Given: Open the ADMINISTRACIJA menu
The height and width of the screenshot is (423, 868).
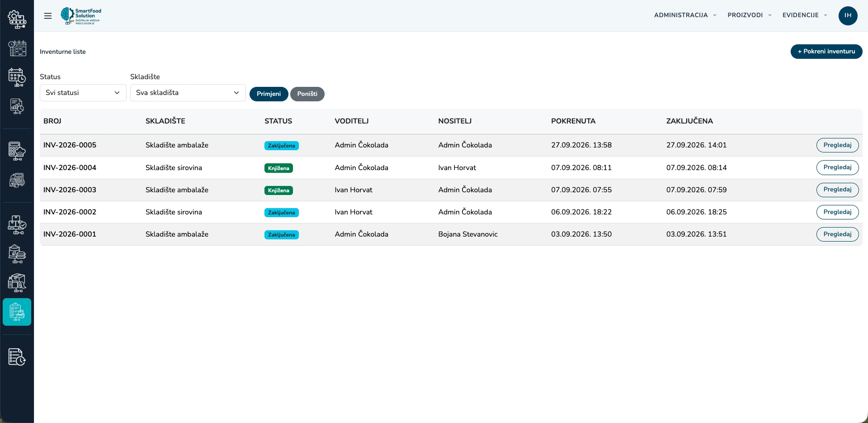Looking at the screenshot, I should tap(685, 15).
